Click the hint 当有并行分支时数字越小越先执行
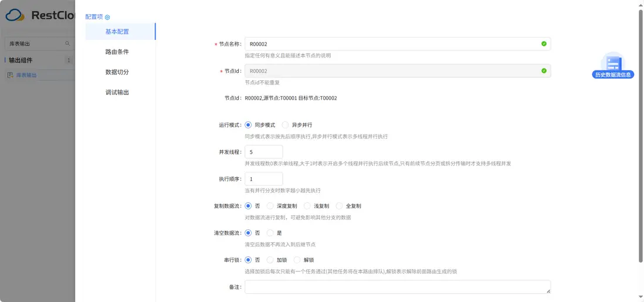The width and height of the screenshot is (644, 302). (283, 191)
